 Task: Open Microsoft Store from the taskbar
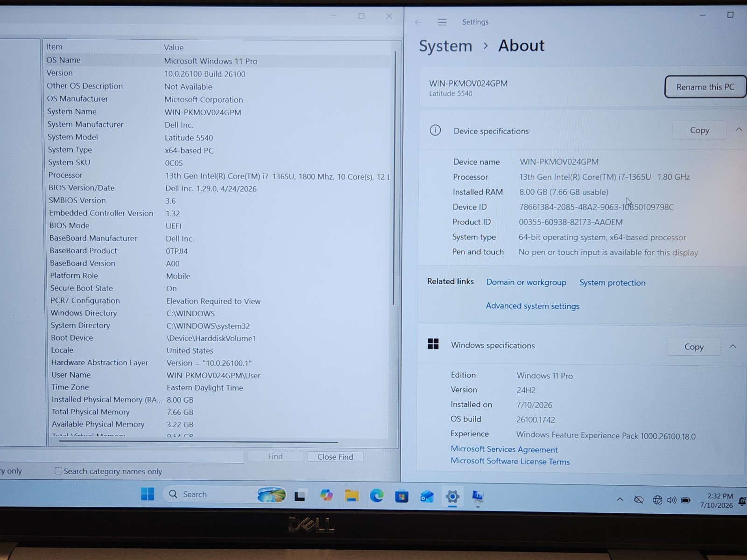[402, 496]
